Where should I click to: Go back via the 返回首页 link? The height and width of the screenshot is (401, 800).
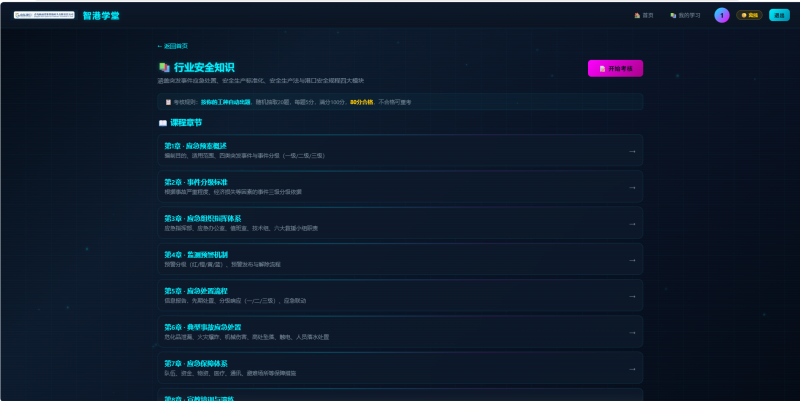click(x=172, y=46)
